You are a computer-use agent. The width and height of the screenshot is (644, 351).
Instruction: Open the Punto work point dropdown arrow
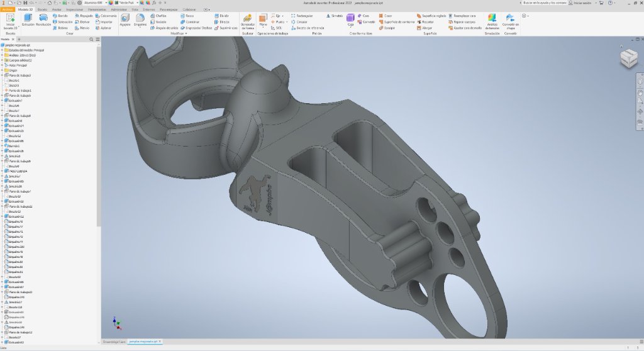[x=287, y=22]
